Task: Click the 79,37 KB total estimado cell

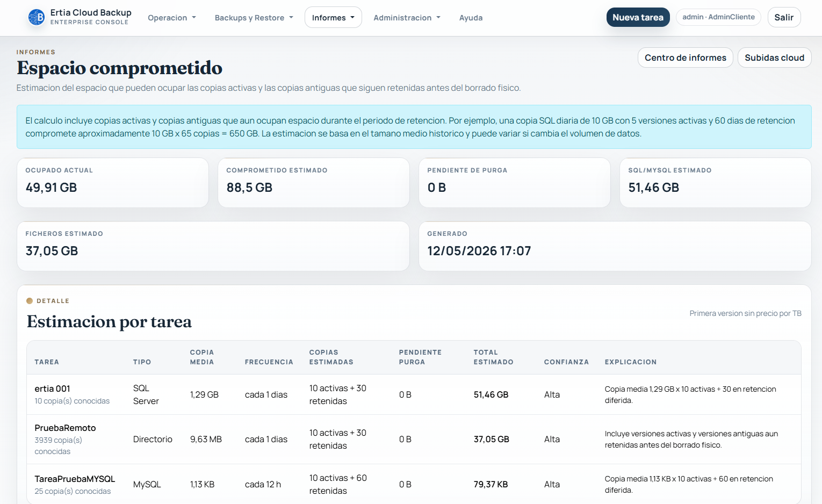Action: pyautogui.click(x=491, y=484)
